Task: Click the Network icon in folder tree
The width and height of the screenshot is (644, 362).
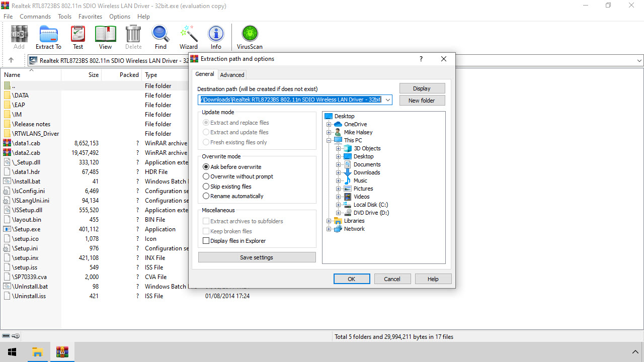Action: 338,229
